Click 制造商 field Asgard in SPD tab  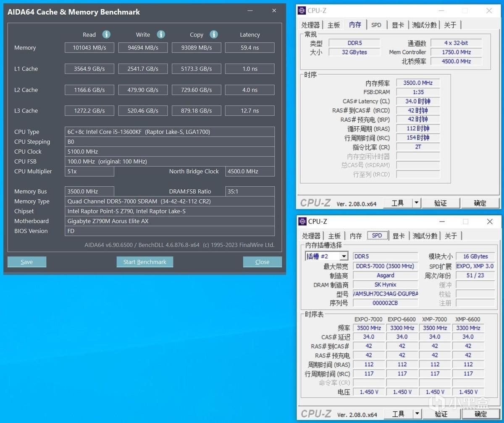(x=385, y=275)
